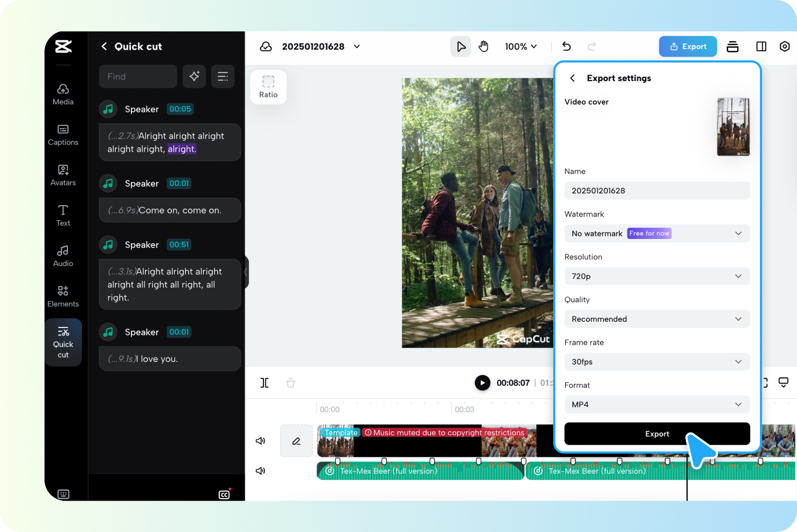Go back from Export settings

(572, 78)
